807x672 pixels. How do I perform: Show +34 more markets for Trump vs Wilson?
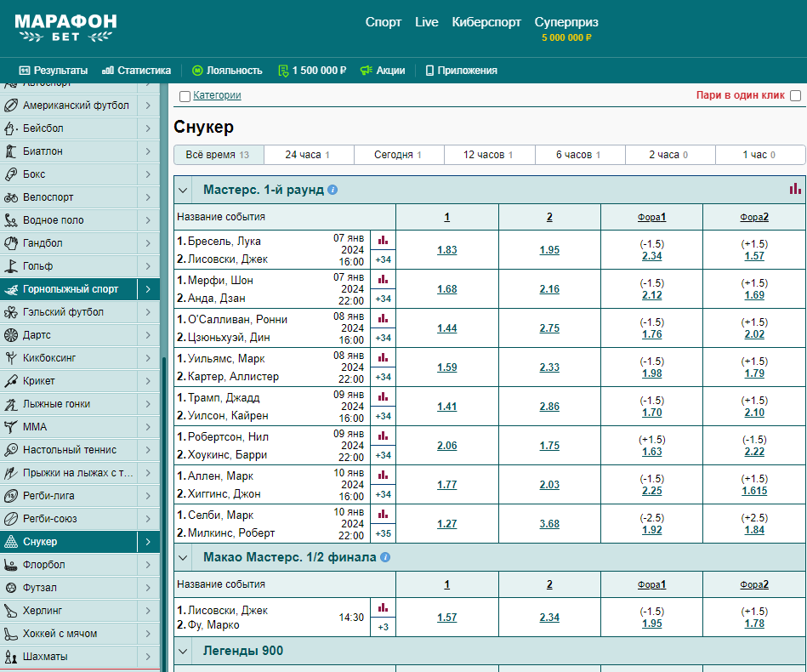383,416
